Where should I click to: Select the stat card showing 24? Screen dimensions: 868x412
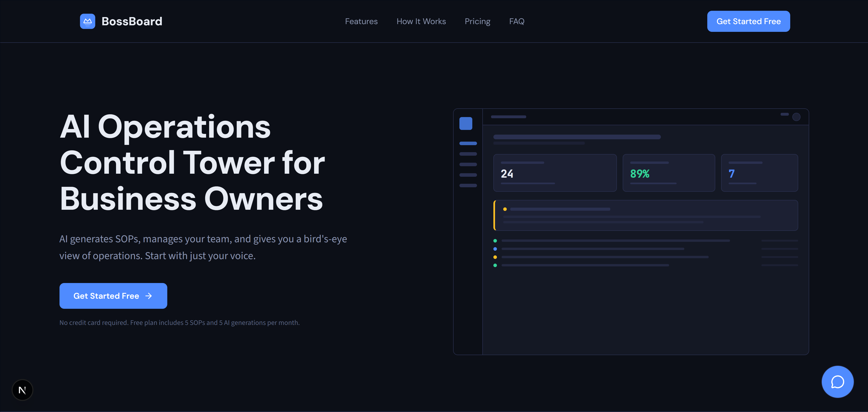coord(555,173)
